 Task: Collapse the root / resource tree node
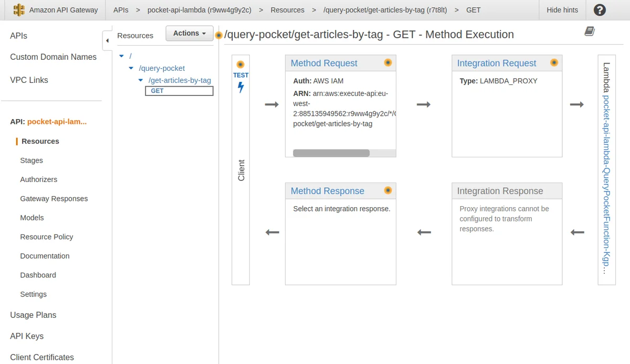point(122,56)
